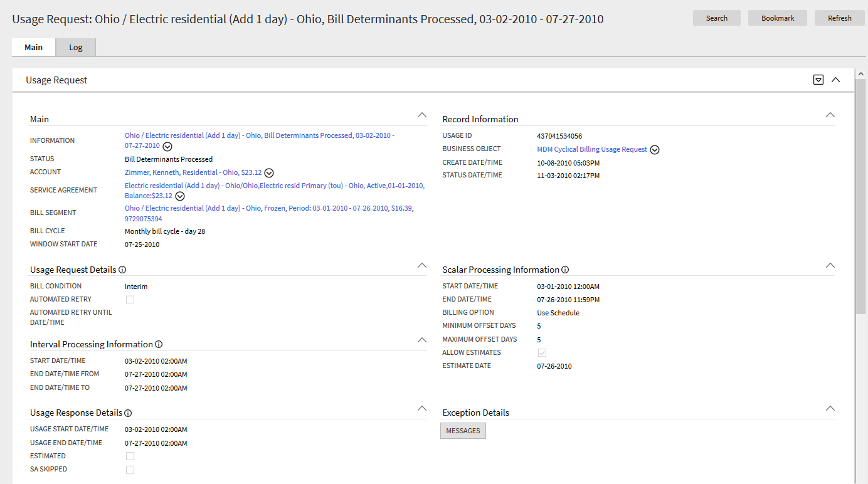Collapse the Record Information section
This screenshot has height=484, width=868.
[x=830, y=115]
